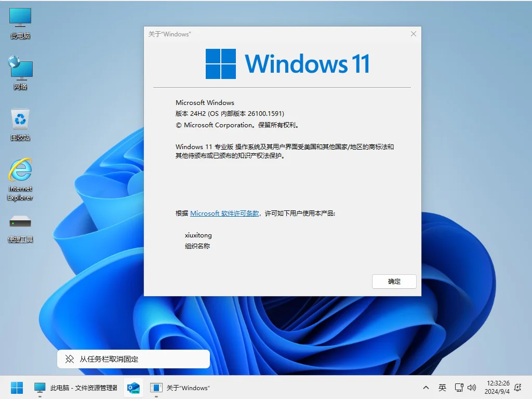Viewport: 532px width, 399px height.
Task: Click the 组织名称 text
Action: [x=197, y=246]
